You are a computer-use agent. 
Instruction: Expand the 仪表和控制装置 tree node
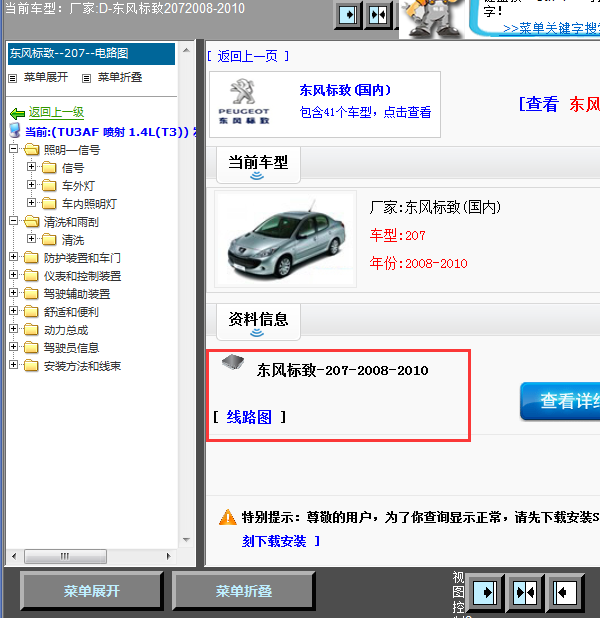coord(13,275)
